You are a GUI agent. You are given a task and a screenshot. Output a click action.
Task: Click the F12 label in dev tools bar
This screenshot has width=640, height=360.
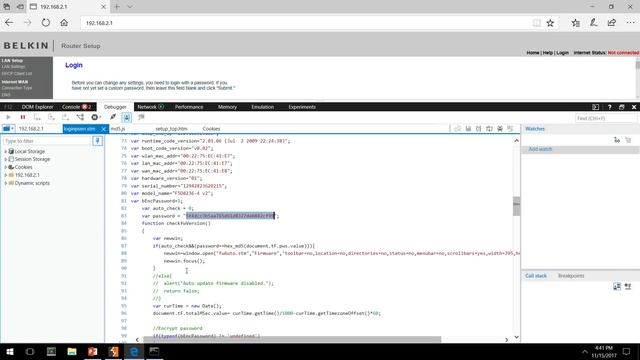(x=8, y=107)
